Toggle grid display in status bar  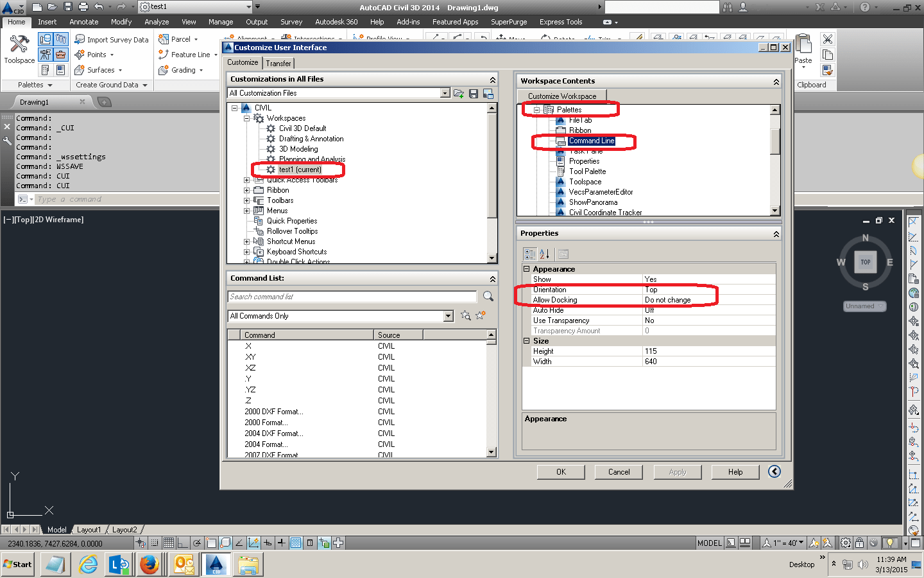tap(169, 543)
